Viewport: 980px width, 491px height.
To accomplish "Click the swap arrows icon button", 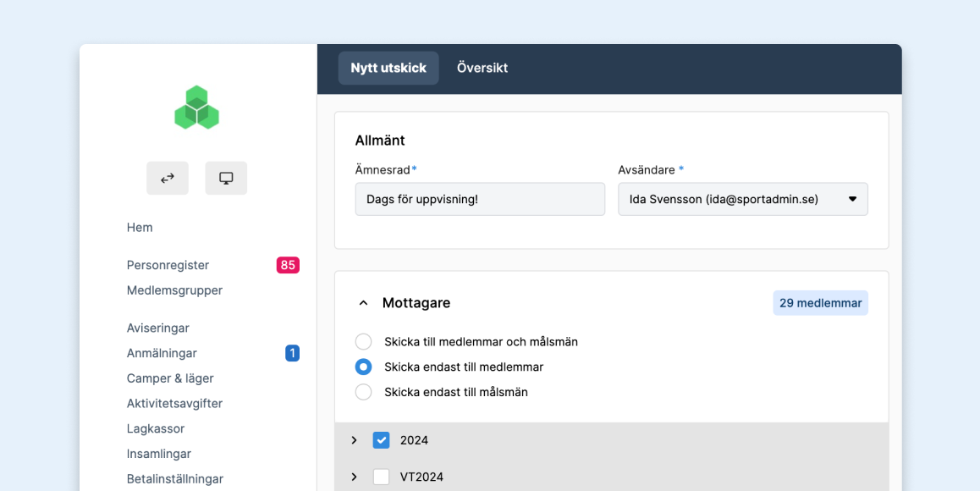I will click(x=168, y=178).
